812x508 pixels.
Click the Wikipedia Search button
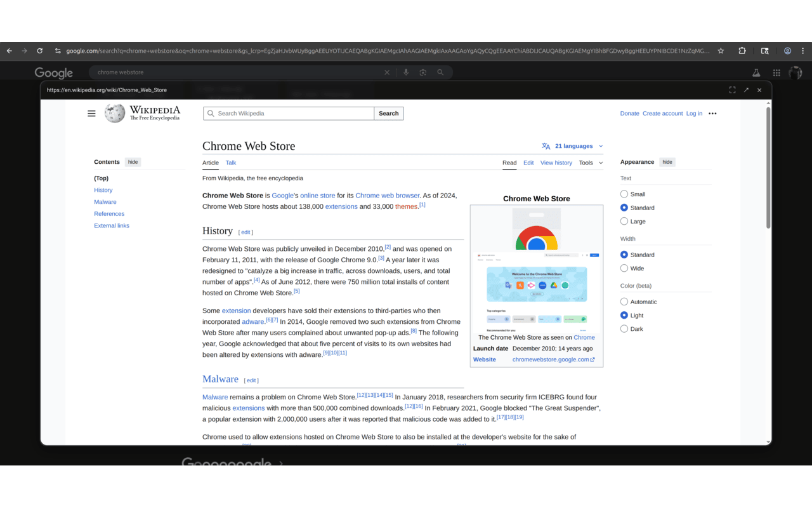click(389, 114)
